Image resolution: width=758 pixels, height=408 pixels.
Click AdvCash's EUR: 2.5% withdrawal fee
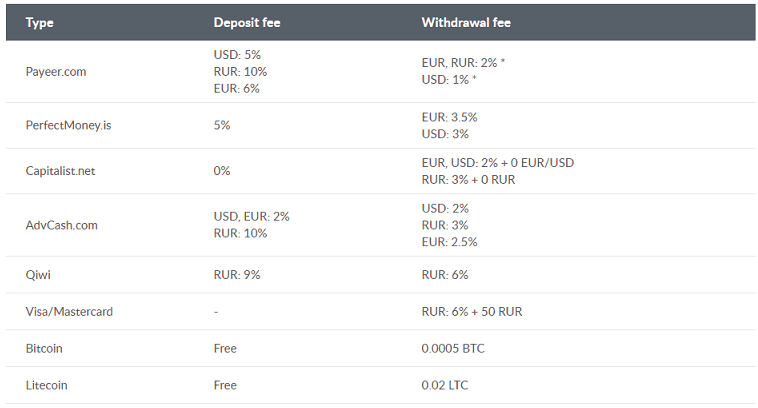(450, 242)
